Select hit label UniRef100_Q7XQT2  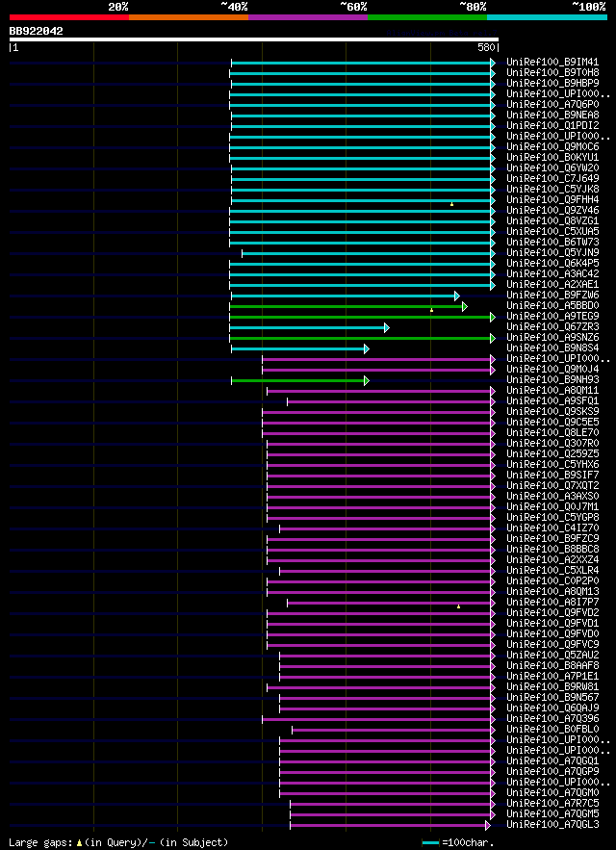(552, 487)
